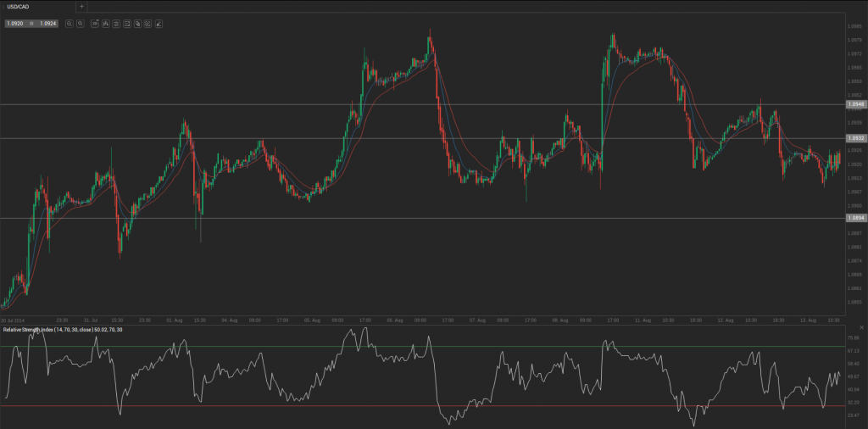
Task: Click the copy chart icon
Action: click(x=137, y=24)
